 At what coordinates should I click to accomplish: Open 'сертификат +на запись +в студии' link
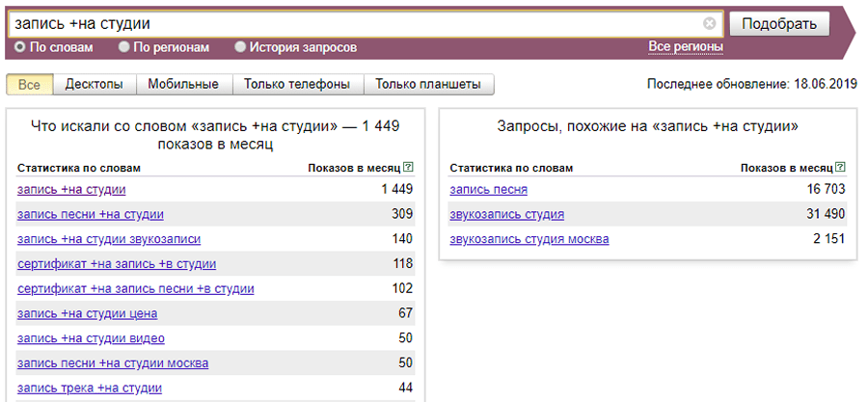tap(117, 264)
